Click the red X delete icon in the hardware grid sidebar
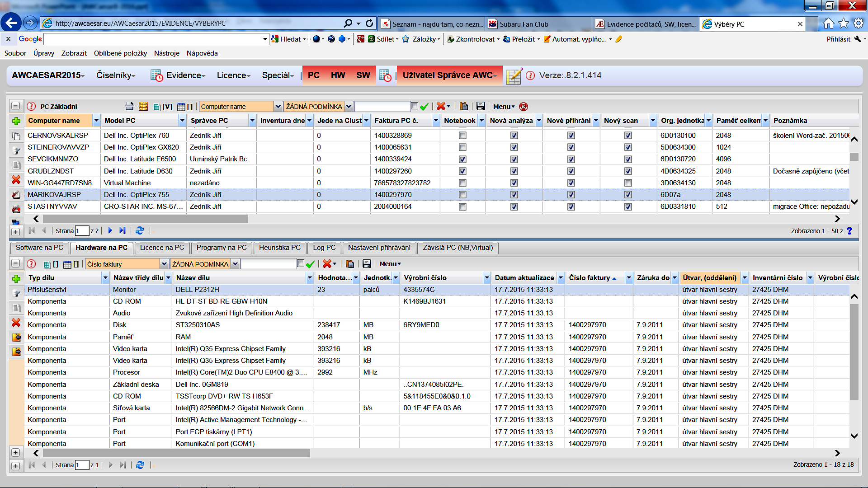868x488 pixels. [x=16, y=323]
